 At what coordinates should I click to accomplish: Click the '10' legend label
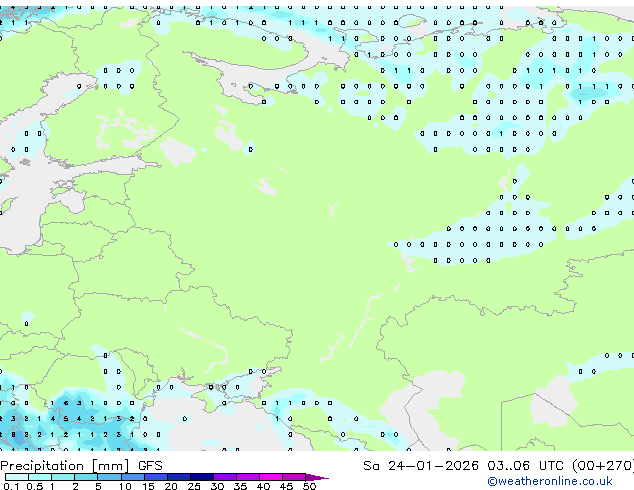point(125,486)
